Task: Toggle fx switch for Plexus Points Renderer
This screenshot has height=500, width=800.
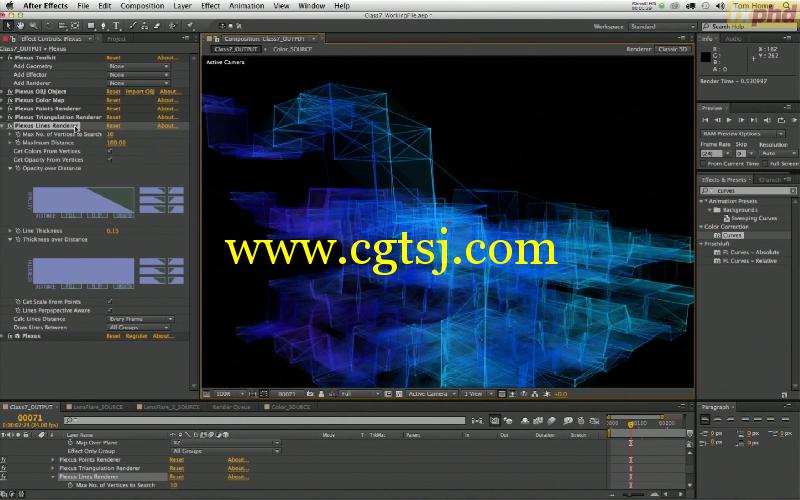Action: tap(10, 109)
